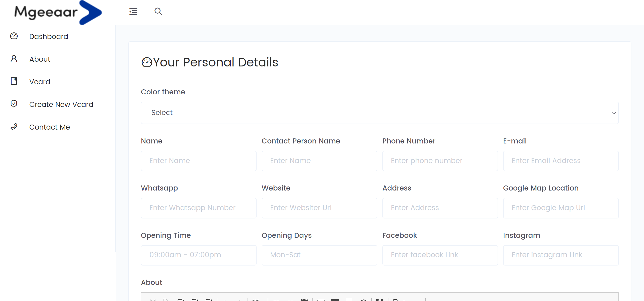Click the Enter Google Map Url field

[x=561, y=208]
